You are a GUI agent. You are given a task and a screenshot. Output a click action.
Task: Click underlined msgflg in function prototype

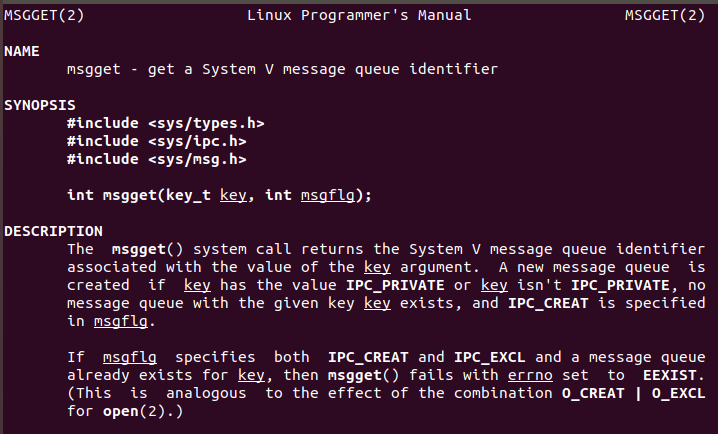328,195
